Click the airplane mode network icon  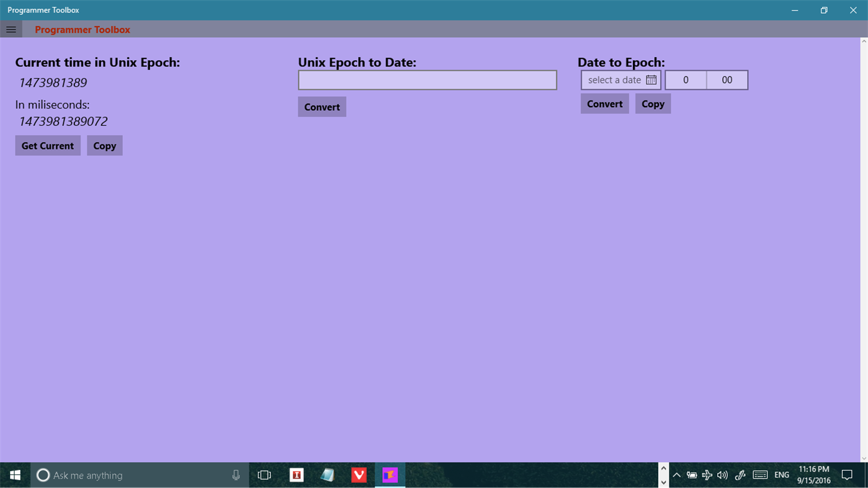pos(707,475)
